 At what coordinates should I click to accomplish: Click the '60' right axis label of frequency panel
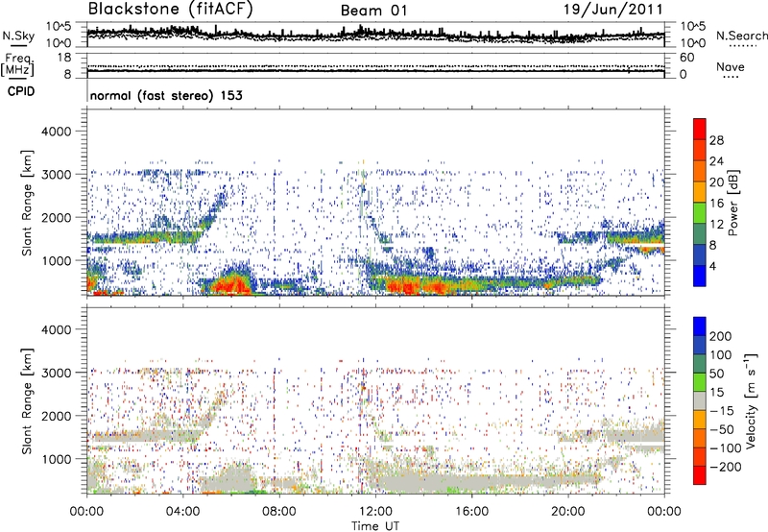[x=686, y=58]
